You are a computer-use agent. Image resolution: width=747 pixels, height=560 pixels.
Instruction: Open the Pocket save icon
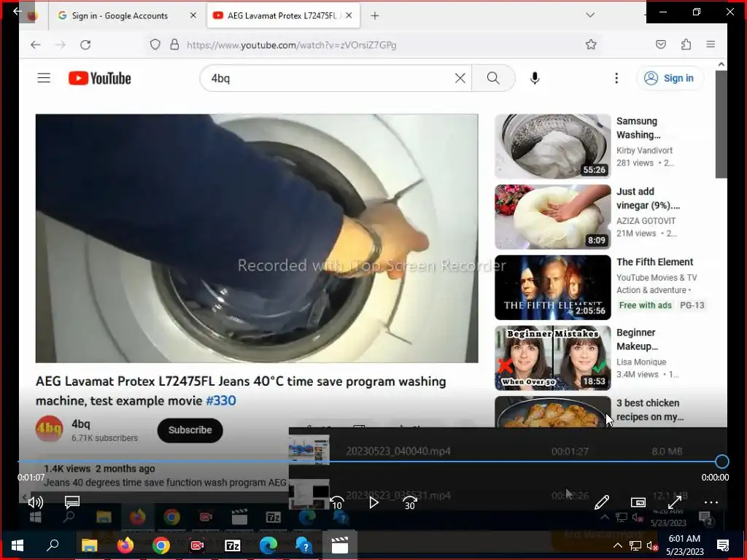661,44
